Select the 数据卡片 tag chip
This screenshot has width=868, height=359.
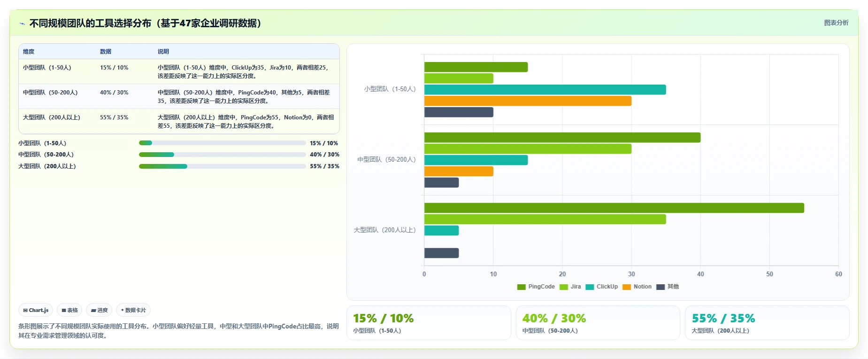[x=133, y=310]
